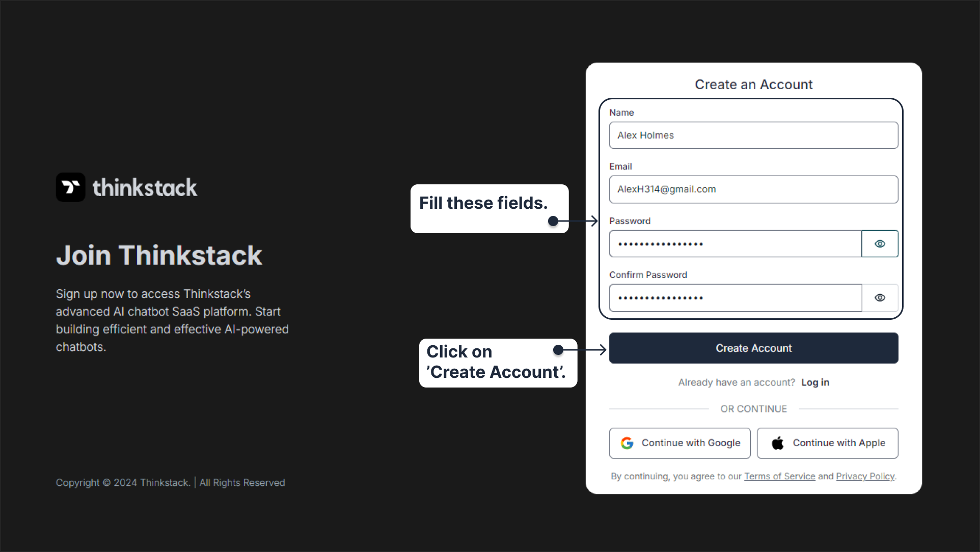Select the Name input field
The width and height of the screenshot is (980, 552).
[753, 135]
